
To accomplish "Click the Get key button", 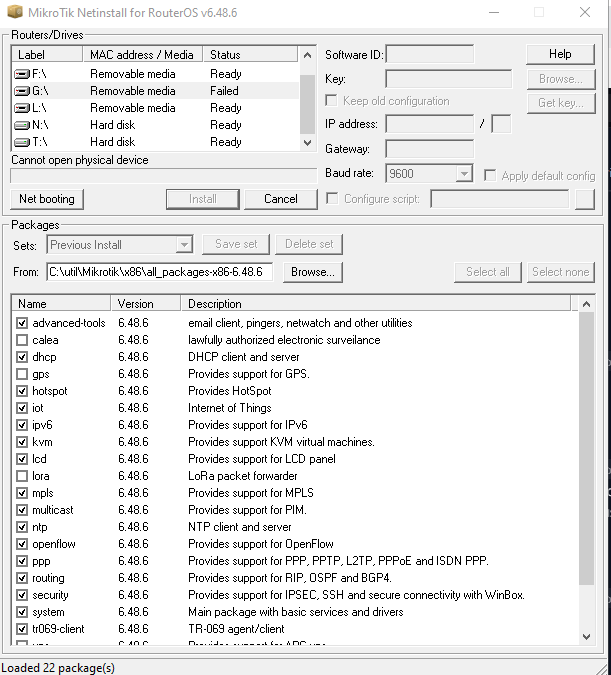I will click(x=561, y=103).
